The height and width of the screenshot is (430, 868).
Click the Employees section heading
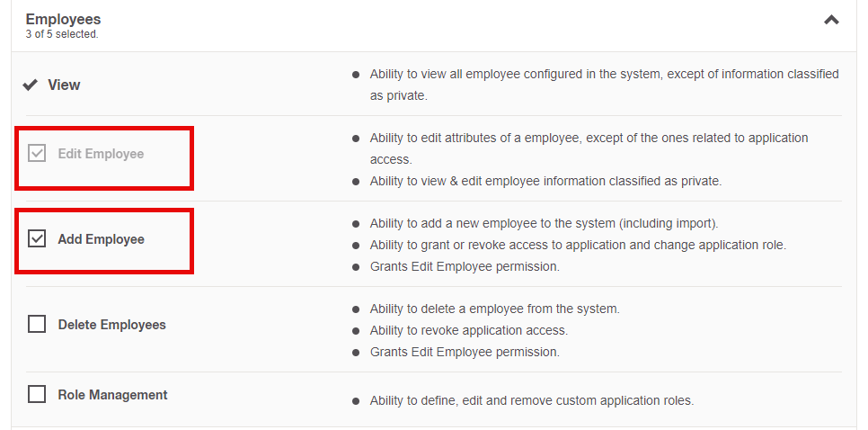(x=63, y=19)
